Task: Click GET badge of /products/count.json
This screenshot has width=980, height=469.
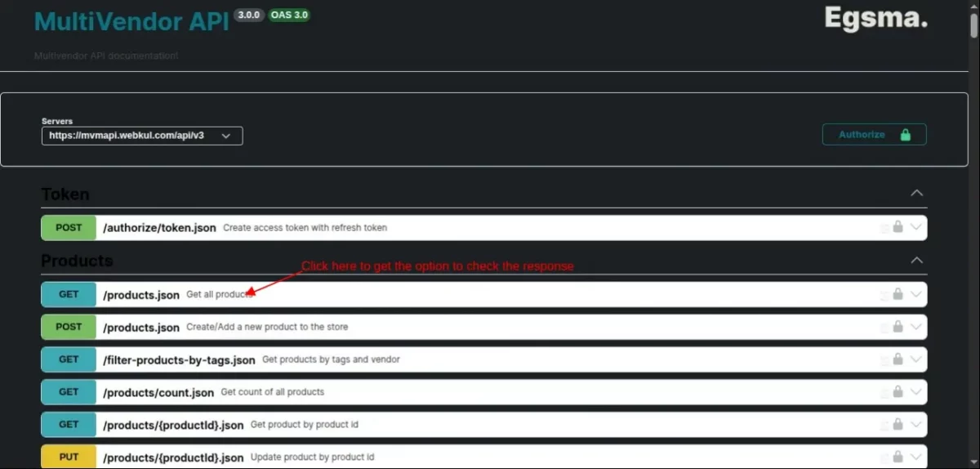Action: click(69, 392)
